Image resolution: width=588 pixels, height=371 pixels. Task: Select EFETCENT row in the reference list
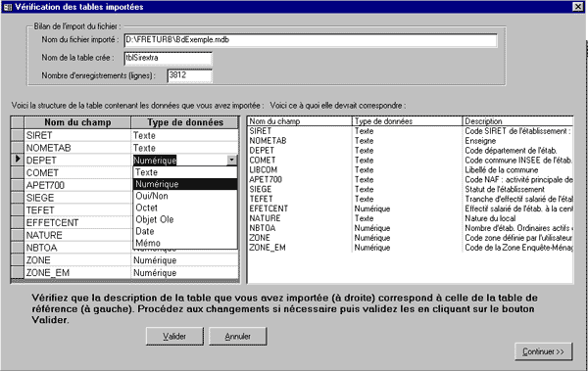411,209
